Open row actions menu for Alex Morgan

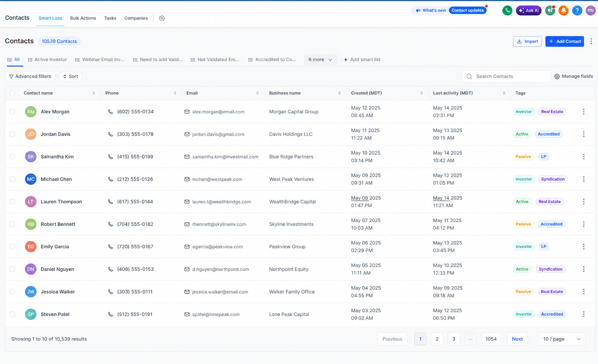click(x=583, y=112)
